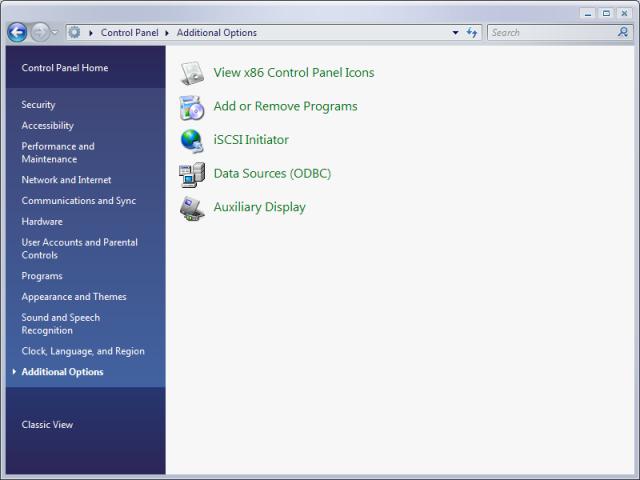
Task: Open the Auxiliary Display link
Action: coord(260,207)
